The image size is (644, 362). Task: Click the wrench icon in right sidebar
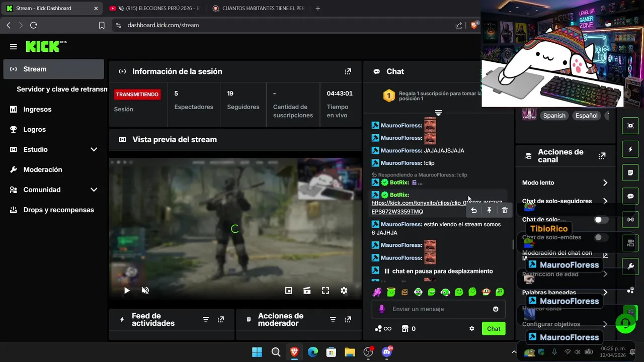630,266
